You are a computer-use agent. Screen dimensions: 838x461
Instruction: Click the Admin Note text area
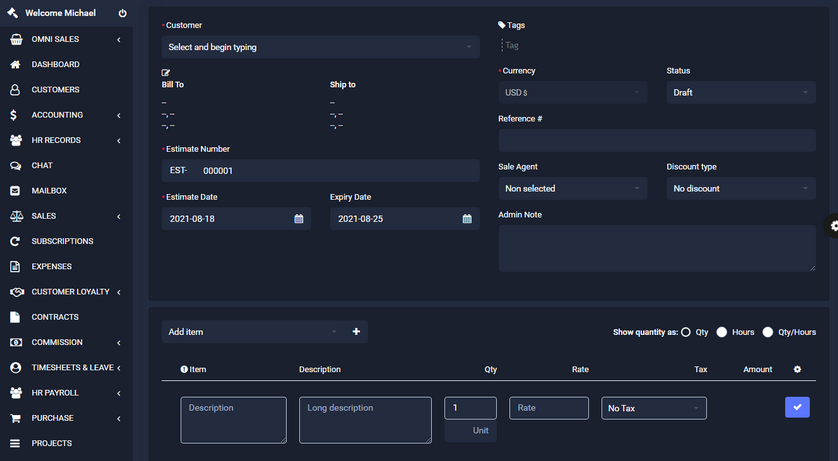656,248
